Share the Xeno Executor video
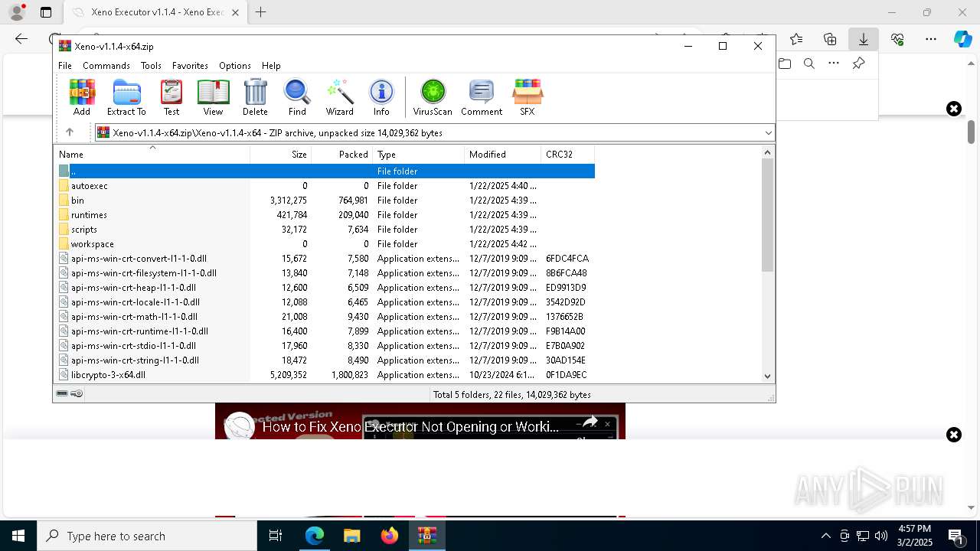Screen dimensions: 980x551 [590, 422]
